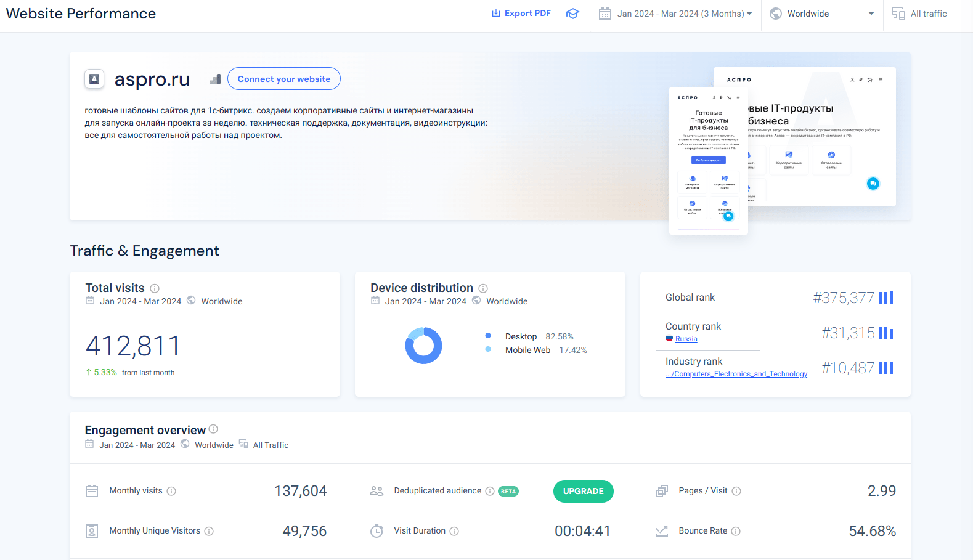
Task: Click the Pages / Visit value 2.99
Action: (882, 491)
